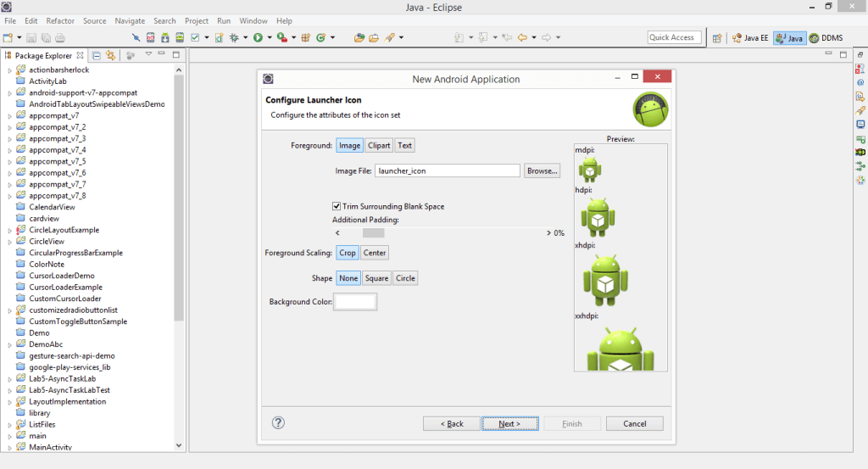Click the green Run icon
Screen dimensions: 868x469
258,37
